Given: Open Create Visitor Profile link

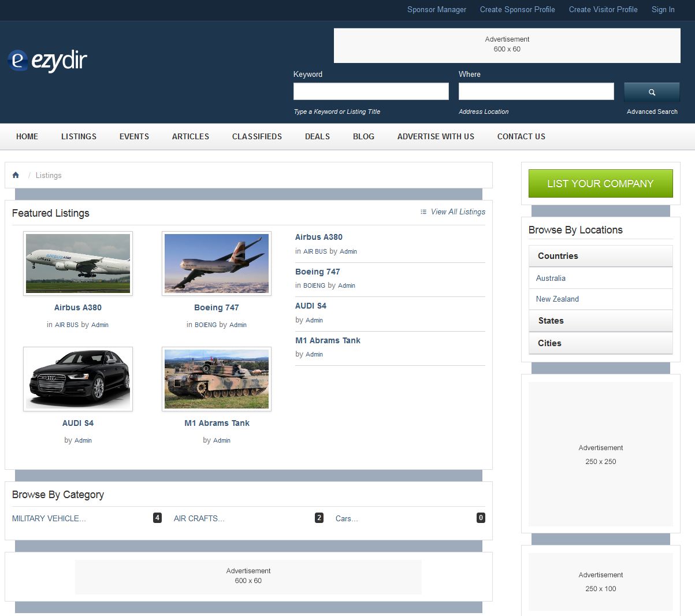Looking at the screenshot, I should coord(603,9).
